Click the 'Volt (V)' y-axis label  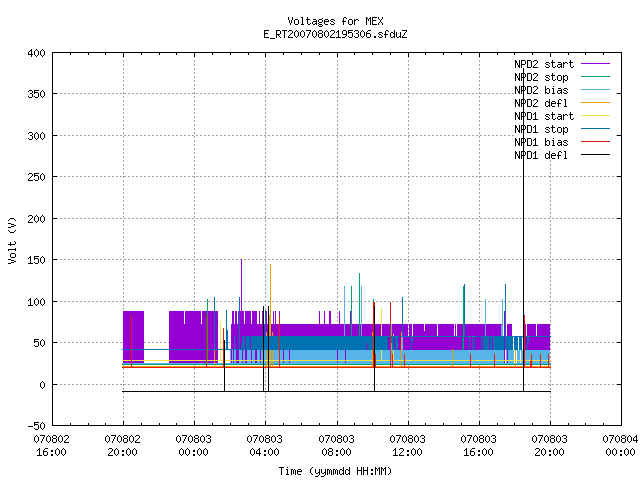pos(12,240)
